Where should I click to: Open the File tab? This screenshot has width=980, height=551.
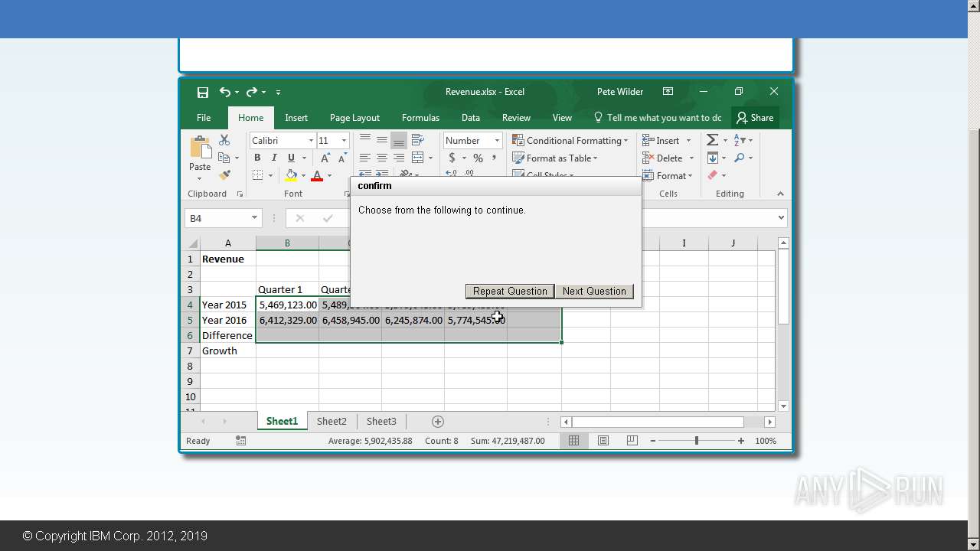point(204,118)
